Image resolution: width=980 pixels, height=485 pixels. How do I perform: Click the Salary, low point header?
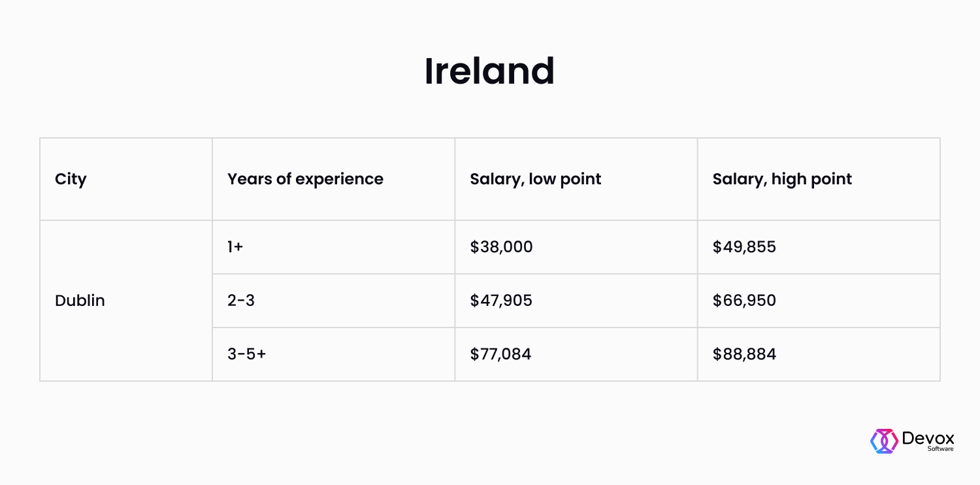click(x=535, y=179)
